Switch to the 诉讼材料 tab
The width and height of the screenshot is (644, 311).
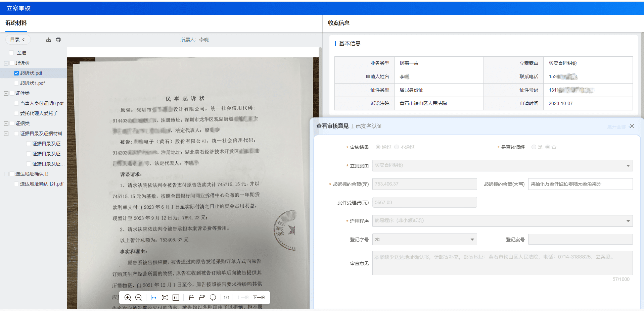point(16,23)
